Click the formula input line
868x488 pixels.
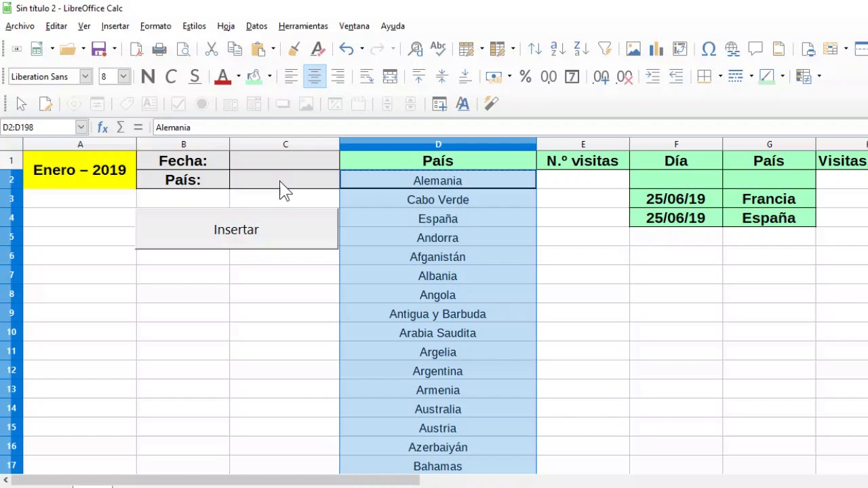pos(509,127)
